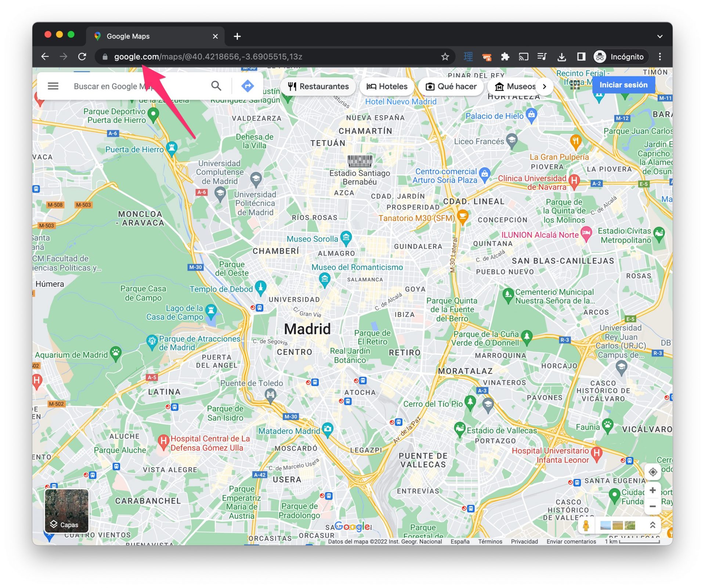Screen dimensions: 705x588
Task: Toggle Incógnito profile menu in Chrome
Action: tap(619, 57)
